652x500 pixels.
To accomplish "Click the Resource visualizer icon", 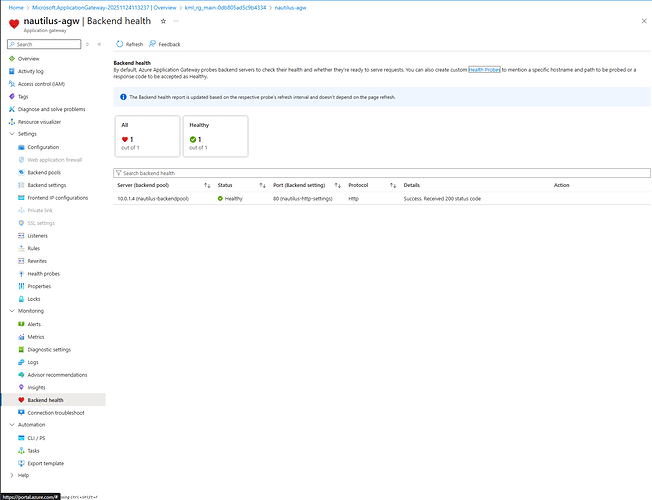I will 12,122.
